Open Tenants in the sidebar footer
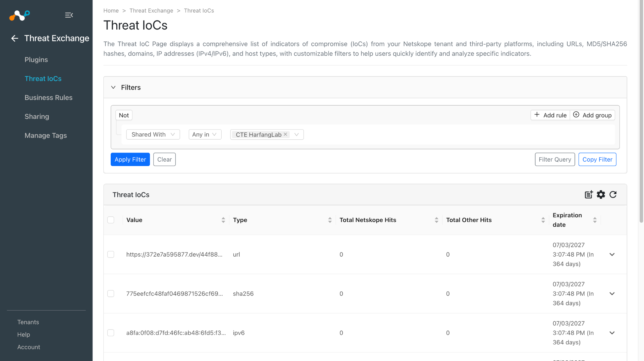This screenshot has height=361, width=644. click(x=28, y=322)
